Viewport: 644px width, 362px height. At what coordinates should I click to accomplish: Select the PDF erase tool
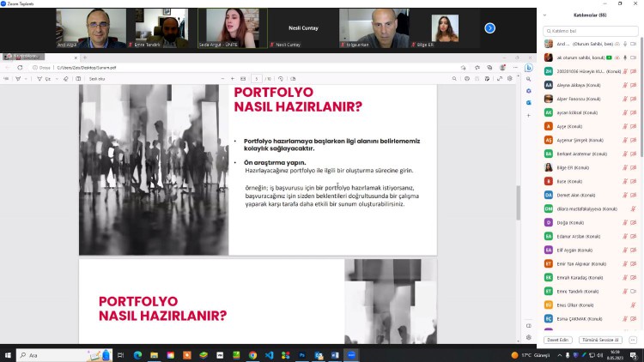(66, 79)
